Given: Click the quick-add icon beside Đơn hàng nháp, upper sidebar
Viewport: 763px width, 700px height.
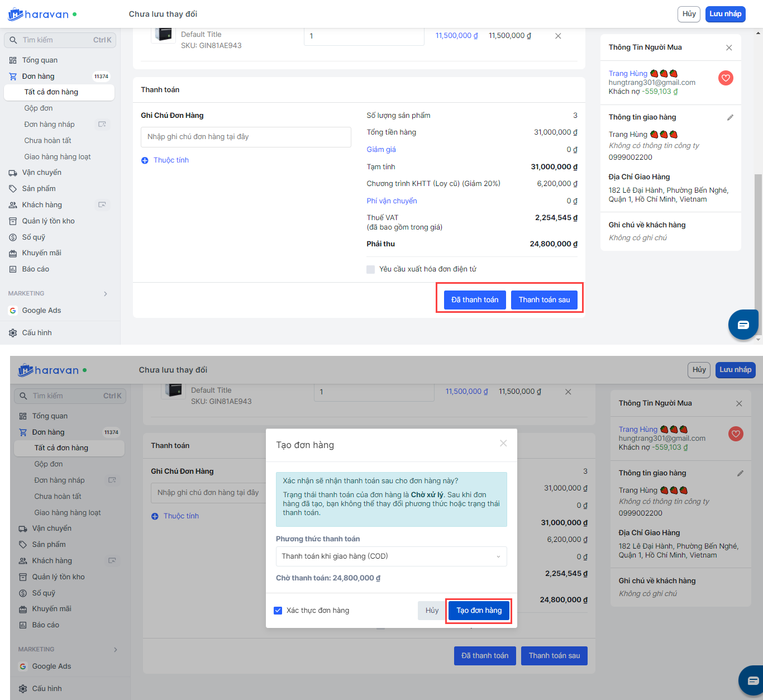Looking at the screenshot, I should (x=102, y=124).
